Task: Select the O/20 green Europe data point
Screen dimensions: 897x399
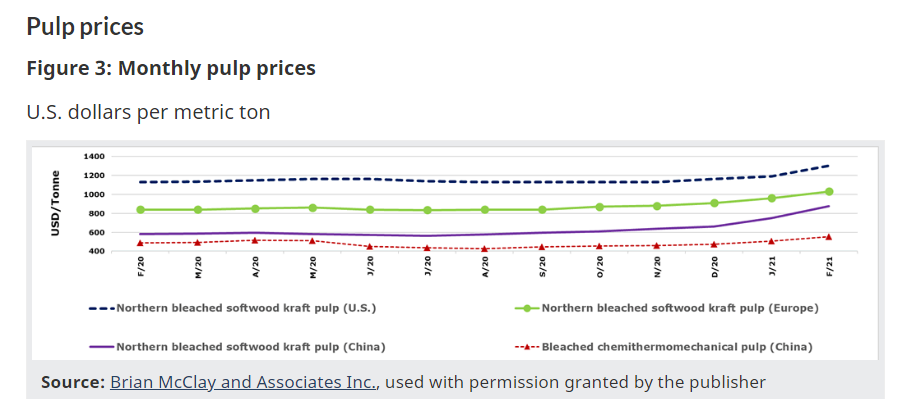Action: [x=599, y=207]
